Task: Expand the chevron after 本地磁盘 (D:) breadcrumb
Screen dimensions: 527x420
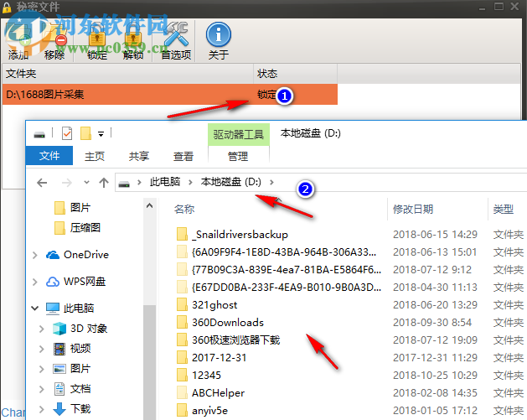Action: (271, 182)
